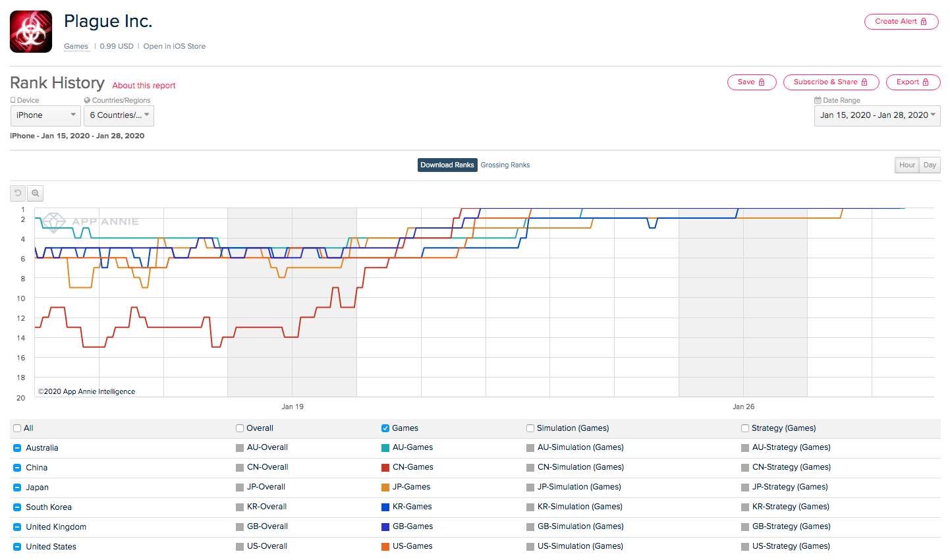This screenshot has height=560, width=950.
Task: Select Hour granularity
Action: tap(907, 165)
